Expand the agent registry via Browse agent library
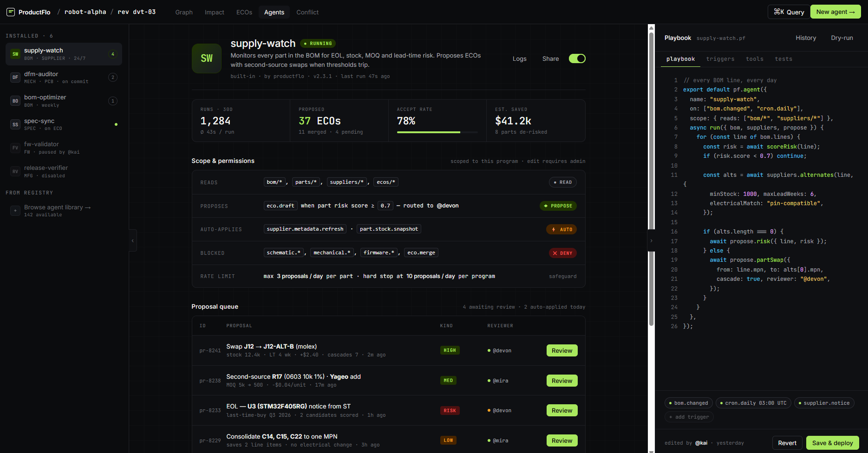The height and width of the screenshot is (453, 868). tap(57, 207)
